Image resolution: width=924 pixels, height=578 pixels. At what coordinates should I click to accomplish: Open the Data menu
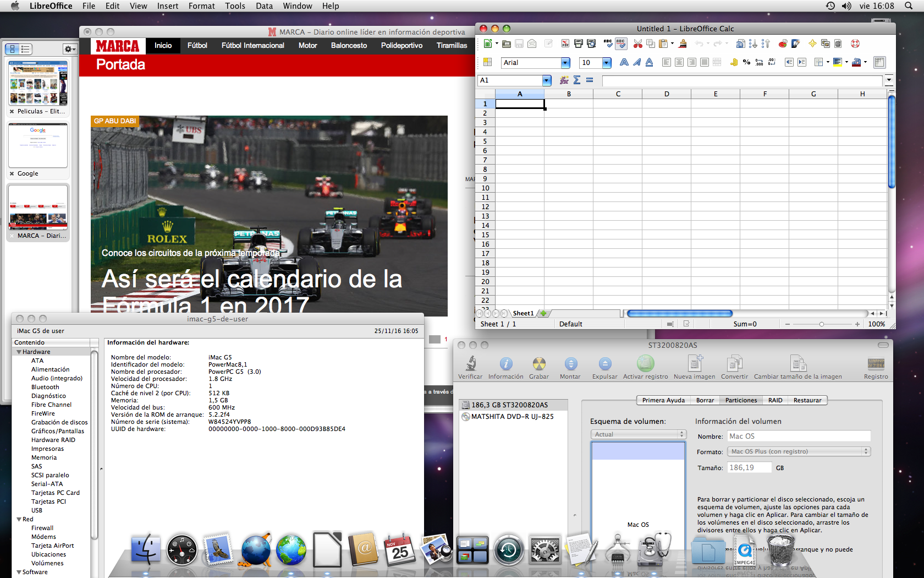coord(264,6)
